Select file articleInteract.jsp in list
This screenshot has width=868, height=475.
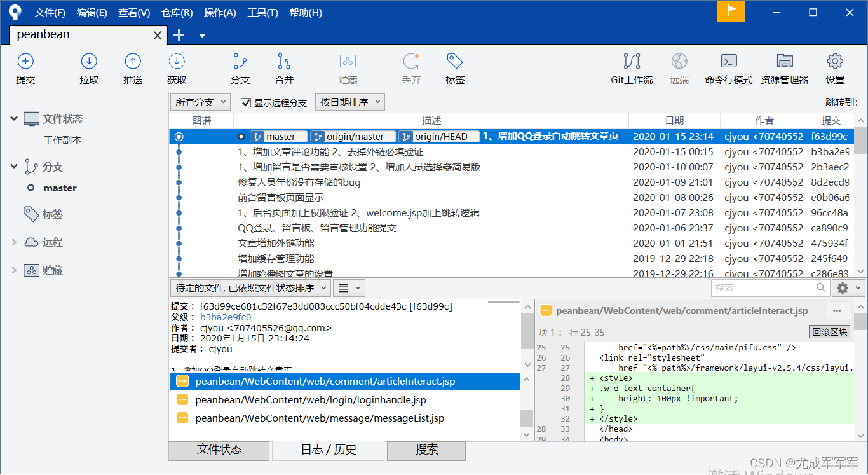(344, 382)
